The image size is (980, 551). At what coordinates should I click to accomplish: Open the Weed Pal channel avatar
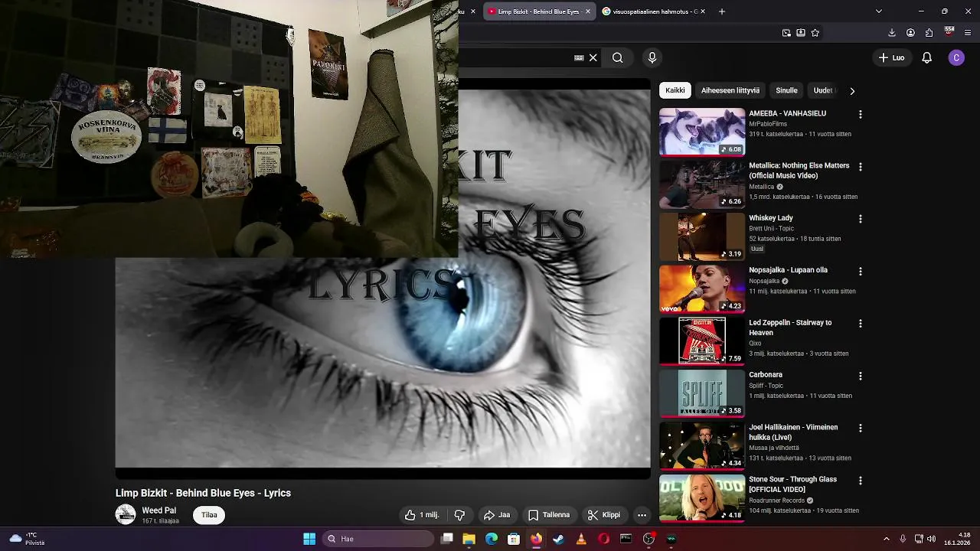point(126,514)
